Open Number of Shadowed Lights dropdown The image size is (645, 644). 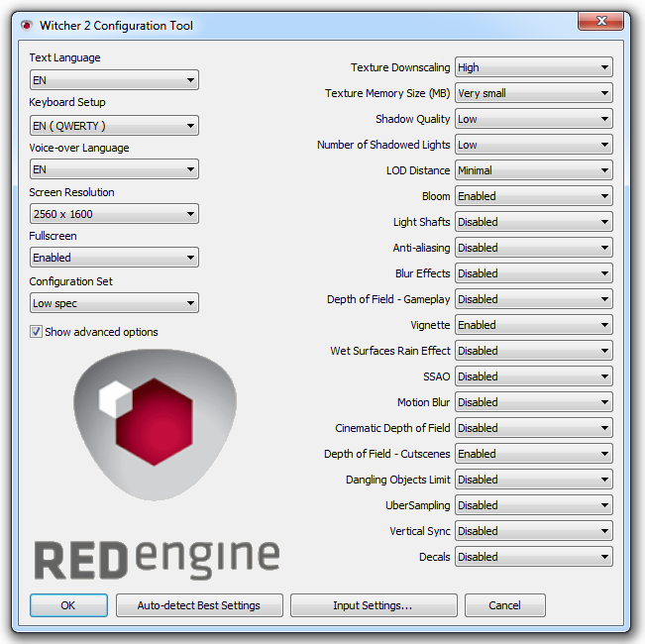pyautogui.click(x=533, y=145)
